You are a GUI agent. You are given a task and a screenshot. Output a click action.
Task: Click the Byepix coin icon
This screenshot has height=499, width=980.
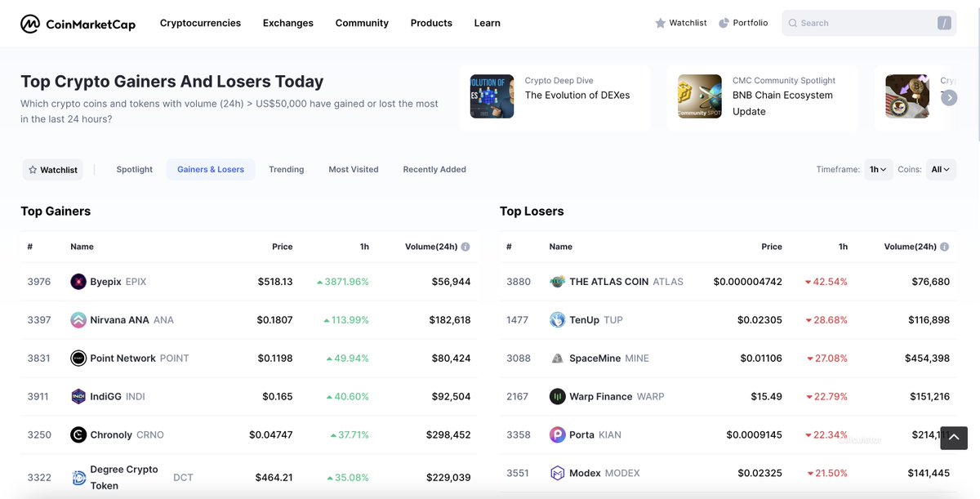(x=78, y=282)
